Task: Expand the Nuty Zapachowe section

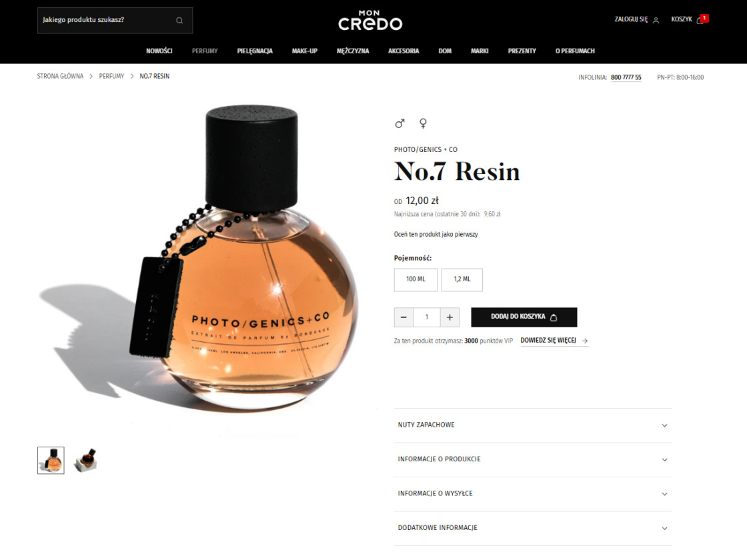Action: [x=533, y=425]
